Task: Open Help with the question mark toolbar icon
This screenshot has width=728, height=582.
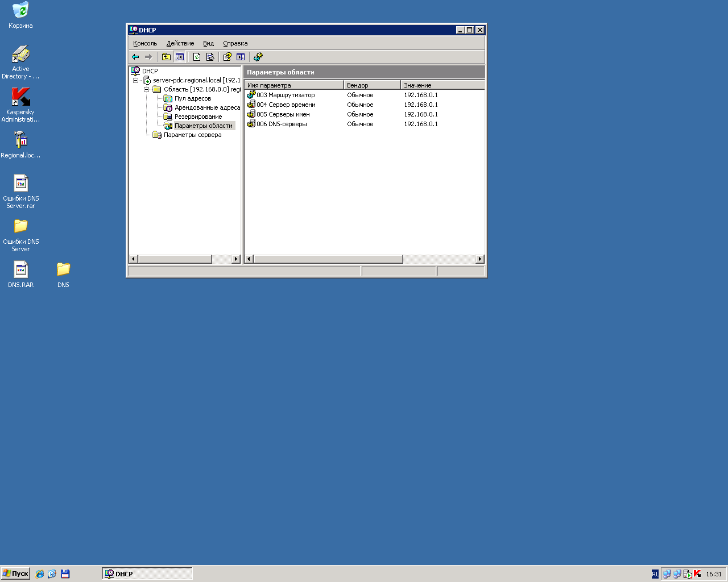Action: click(x=227, y=57)
